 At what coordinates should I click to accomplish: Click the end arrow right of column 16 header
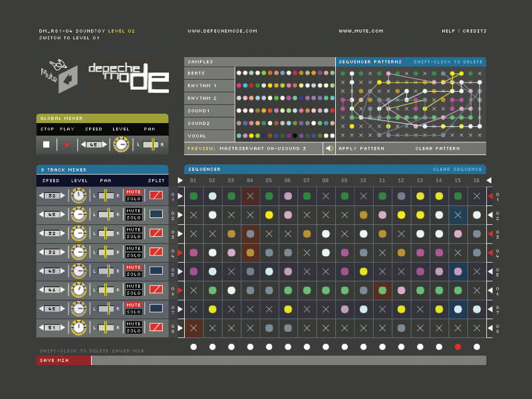point(489,180)
